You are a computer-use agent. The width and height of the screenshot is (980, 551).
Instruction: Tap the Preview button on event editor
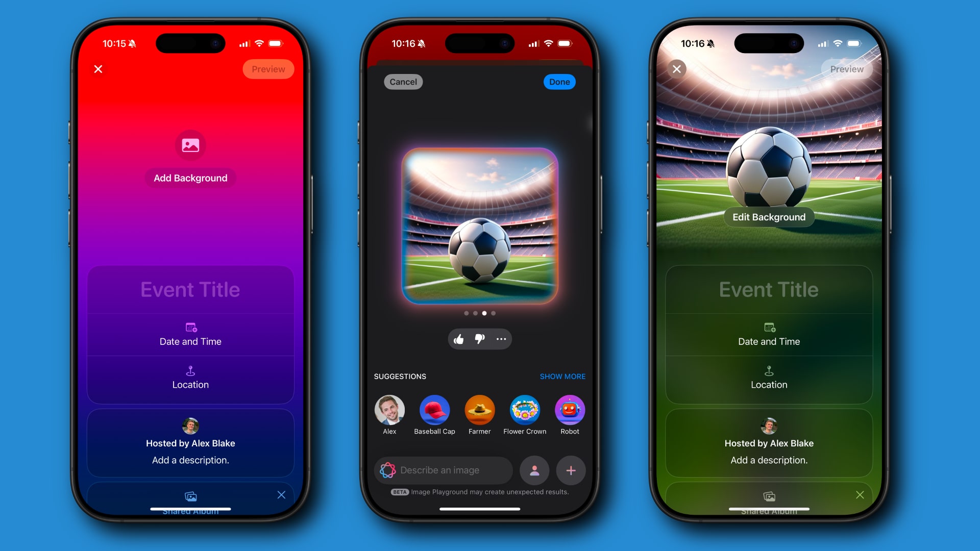(x=267, y=69)
